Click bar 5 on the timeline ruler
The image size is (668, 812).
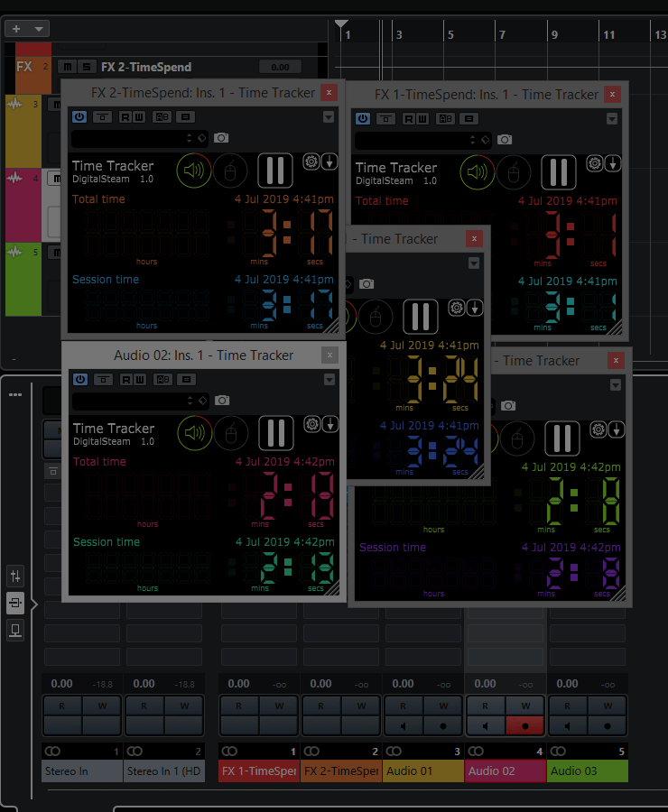(450, 34)
